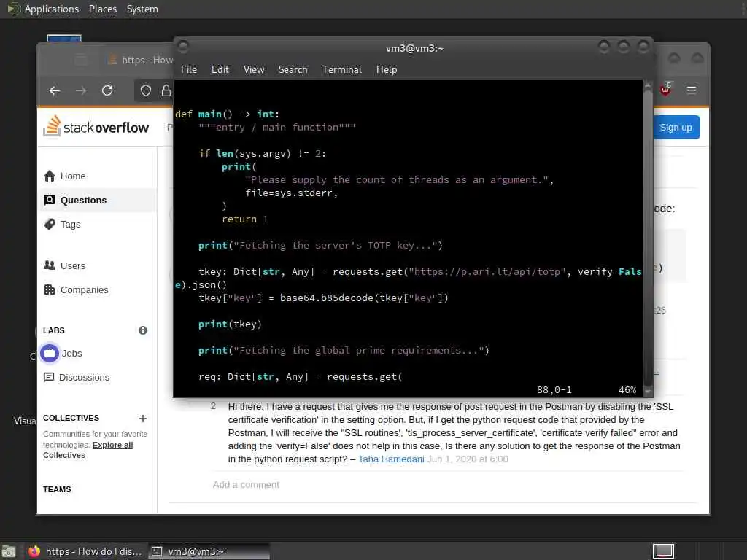Open Tags in the sidebar
Viewport: 747px width, 560px height.
(x=71, y=225)
